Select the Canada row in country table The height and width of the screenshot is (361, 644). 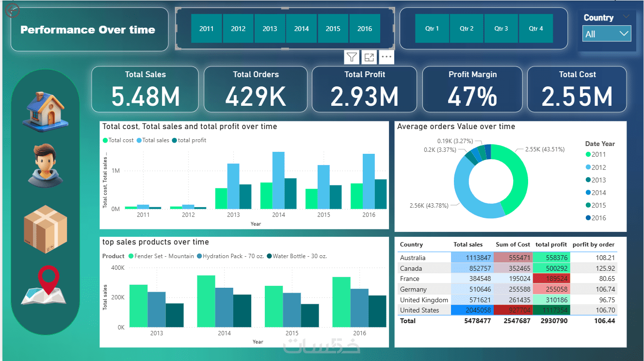coord(508,268)
